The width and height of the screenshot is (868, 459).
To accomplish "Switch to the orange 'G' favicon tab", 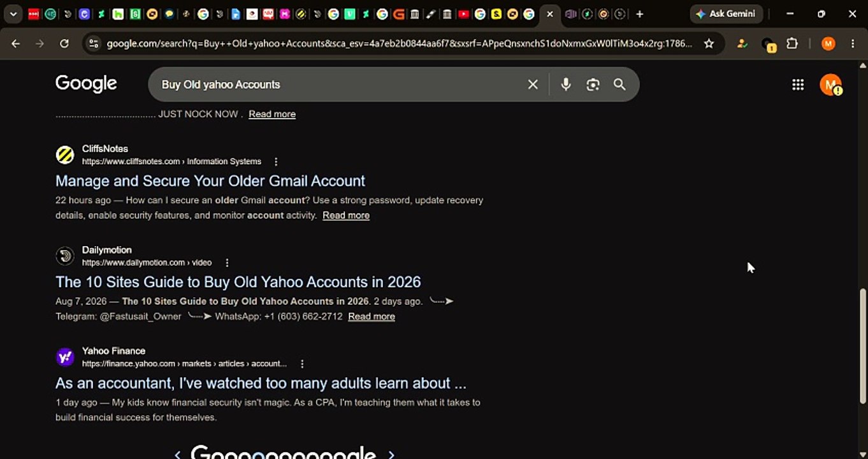I will pos(399,14).
